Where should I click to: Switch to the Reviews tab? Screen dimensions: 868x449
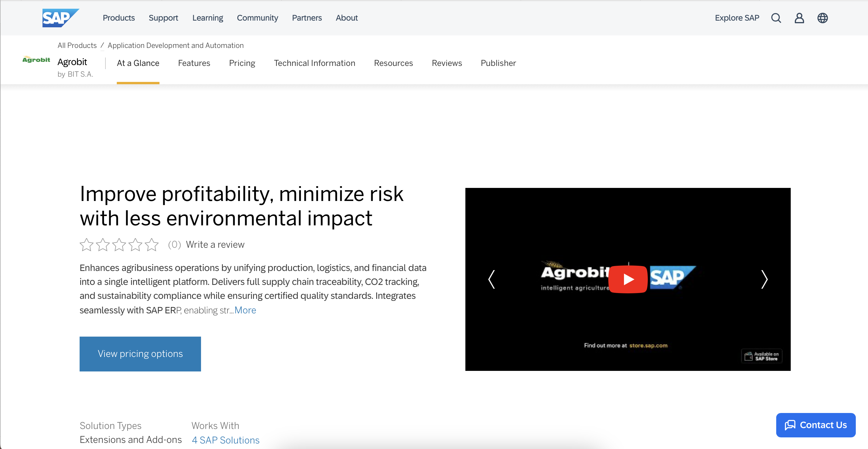click(x=447, y=63)
